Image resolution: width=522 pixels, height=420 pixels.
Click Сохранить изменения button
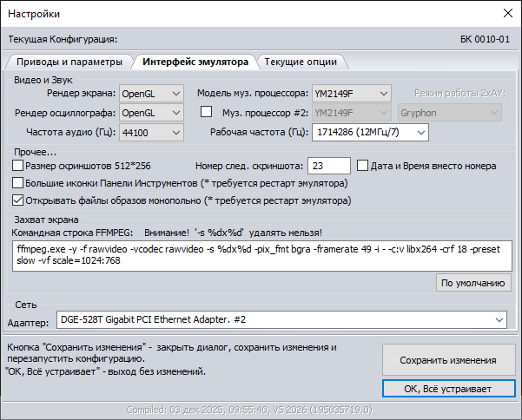(446, 359)
